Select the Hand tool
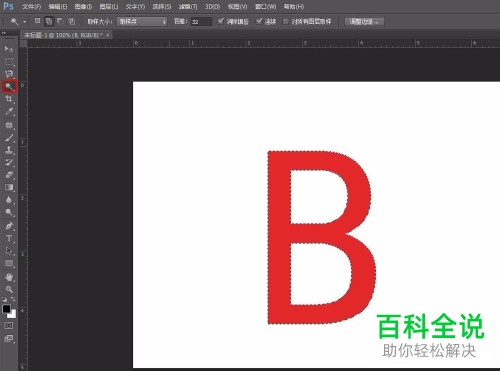The image size is (500, 371). [9, 277]
